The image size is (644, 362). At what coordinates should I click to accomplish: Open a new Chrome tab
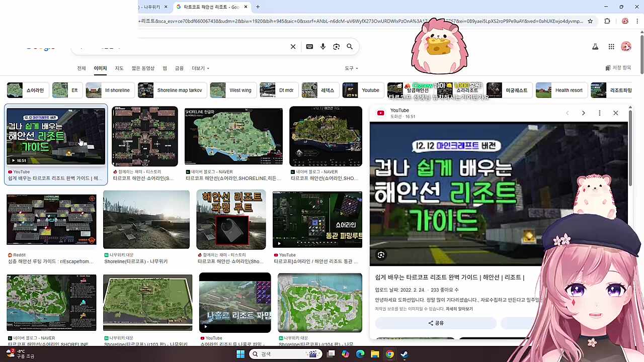pyautogui.click(x=258, y=7)
